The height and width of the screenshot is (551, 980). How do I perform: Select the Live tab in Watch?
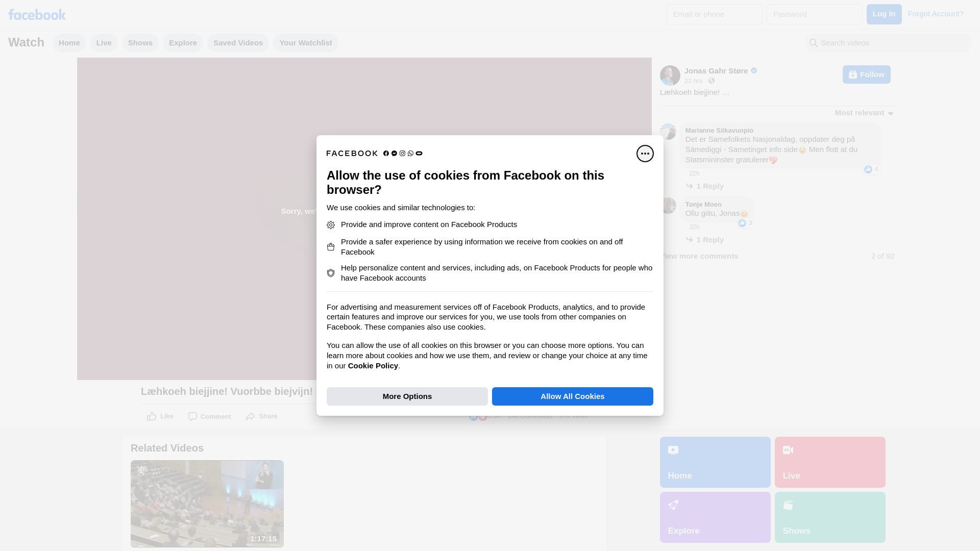104,43
